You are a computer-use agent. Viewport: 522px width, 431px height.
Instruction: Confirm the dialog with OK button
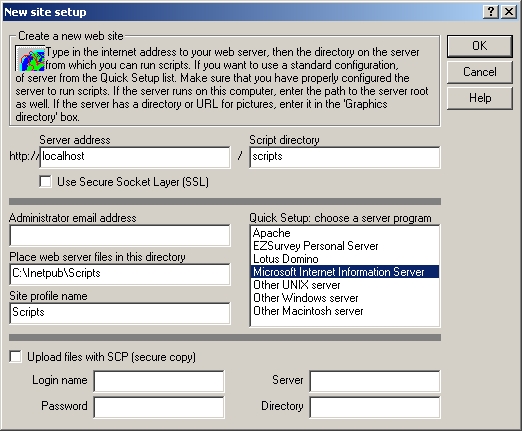(480, 46)
